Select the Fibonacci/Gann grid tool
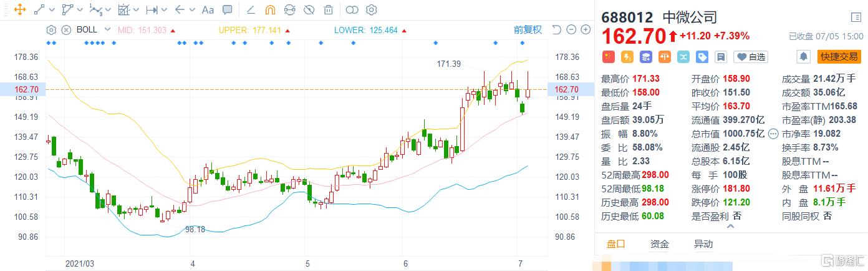Image resolution: width=868 pixels, height=271 pixels. 123,9
